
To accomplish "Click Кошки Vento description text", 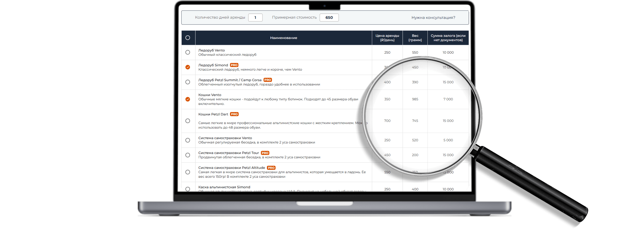I will point(278,101).
